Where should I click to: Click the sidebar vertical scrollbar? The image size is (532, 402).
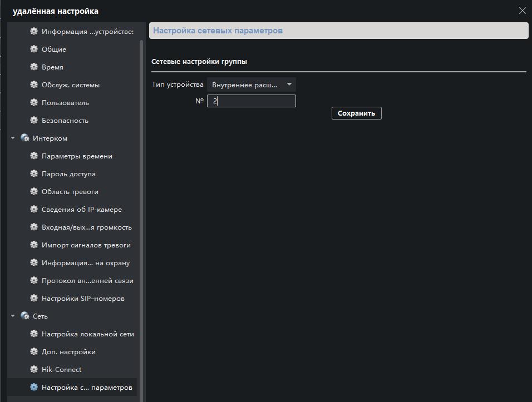tap(141, 211)
